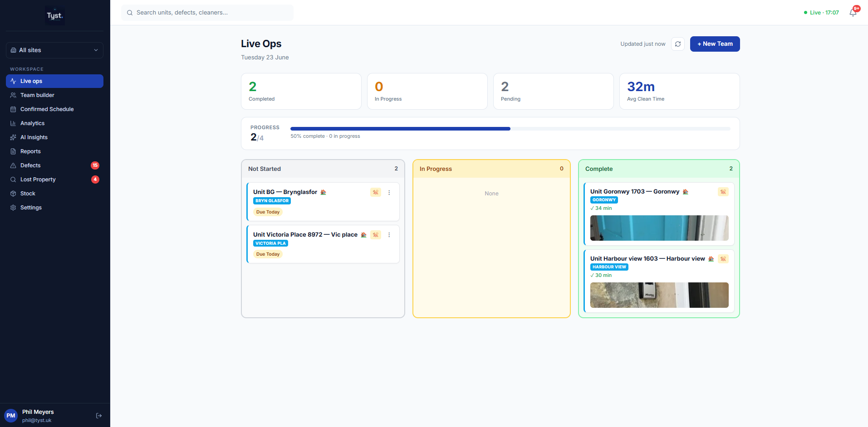This screenshot has width=868, height=427.
Task: Click Due Today badge on Victoria Place card
Action: 268,254
